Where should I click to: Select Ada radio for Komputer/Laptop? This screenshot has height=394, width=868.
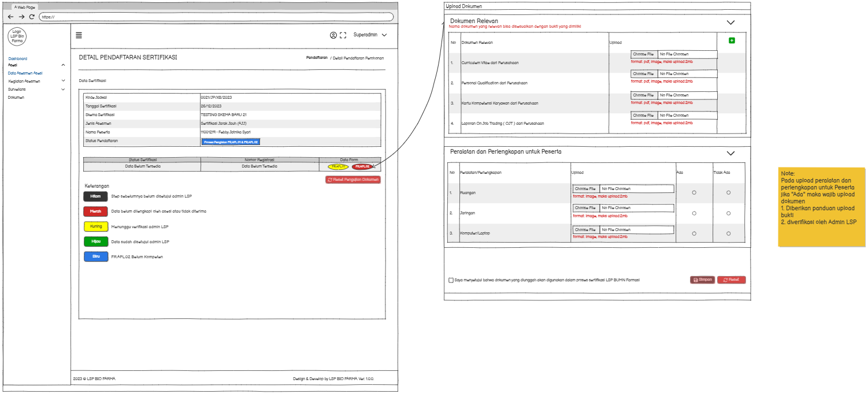coord(694,233)
